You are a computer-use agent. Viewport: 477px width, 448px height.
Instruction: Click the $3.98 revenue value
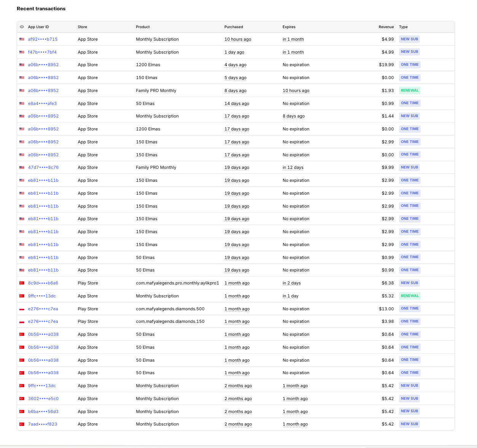pos(388,321)
